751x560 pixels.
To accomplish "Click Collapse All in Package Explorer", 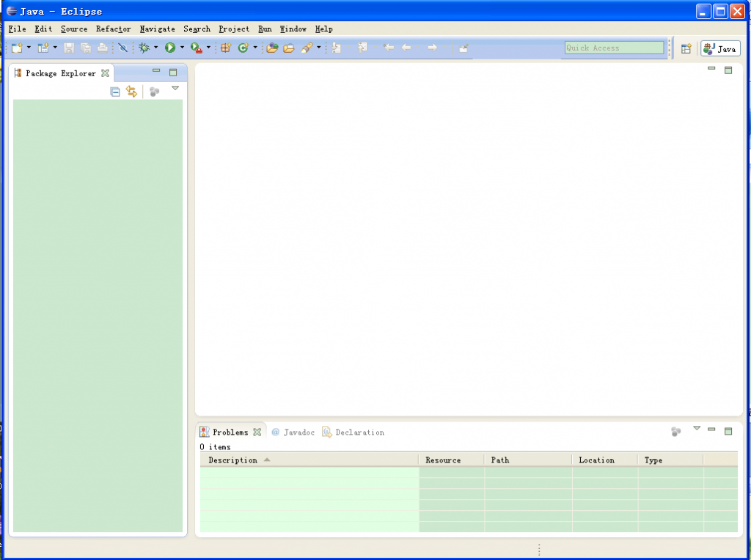I will (115, 92).
